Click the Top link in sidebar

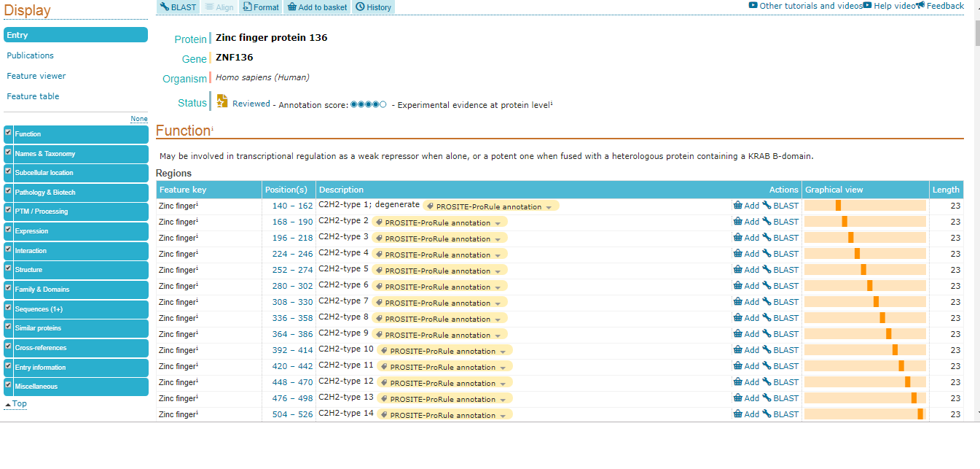pos(19,404)
